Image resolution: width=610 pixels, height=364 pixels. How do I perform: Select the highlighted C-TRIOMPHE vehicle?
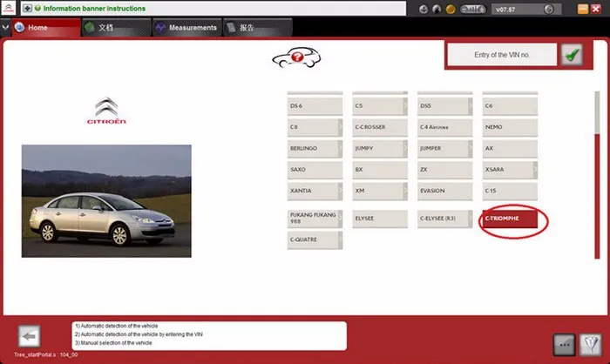pyautogui.click(x=510, y=219)
